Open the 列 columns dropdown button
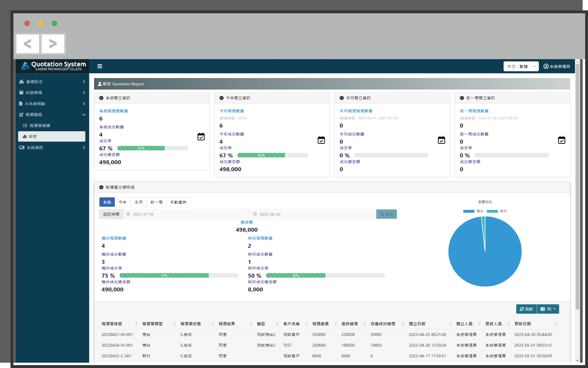 coord(548,309)
